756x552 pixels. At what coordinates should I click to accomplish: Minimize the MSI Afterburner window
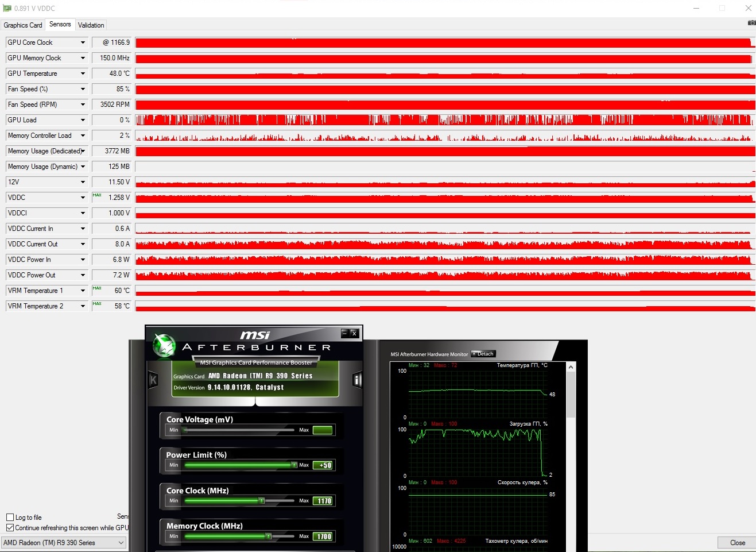tap(344, 333)
